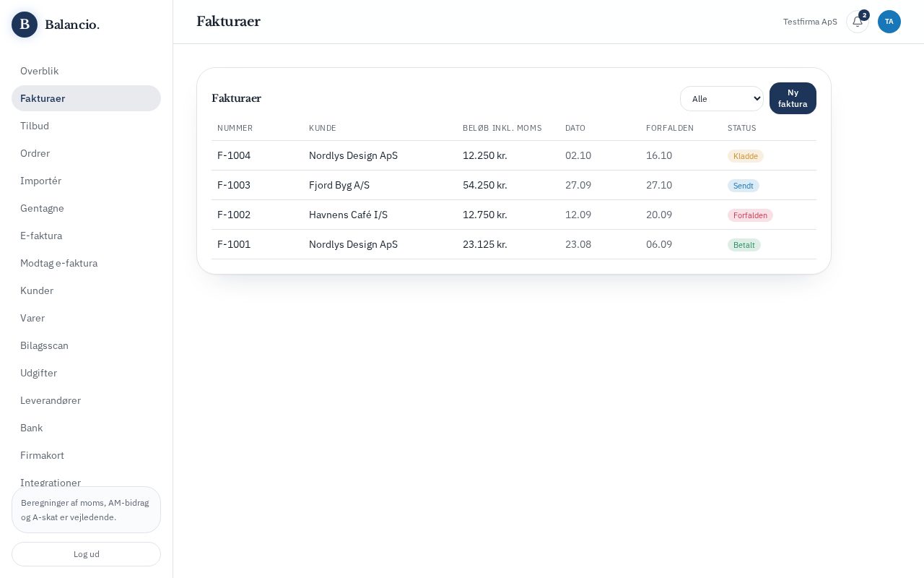Open invoice F-1002
The width and height of the screenshot is (924, 578).
pyautogui.click(x=234, y=215)
